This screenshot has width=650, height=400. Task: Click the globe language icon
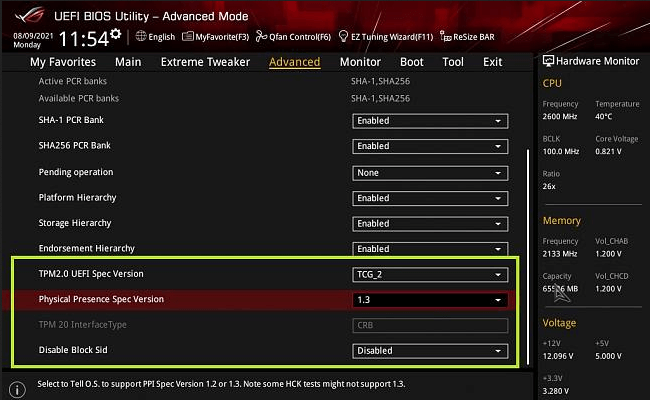tap(141, 36)
